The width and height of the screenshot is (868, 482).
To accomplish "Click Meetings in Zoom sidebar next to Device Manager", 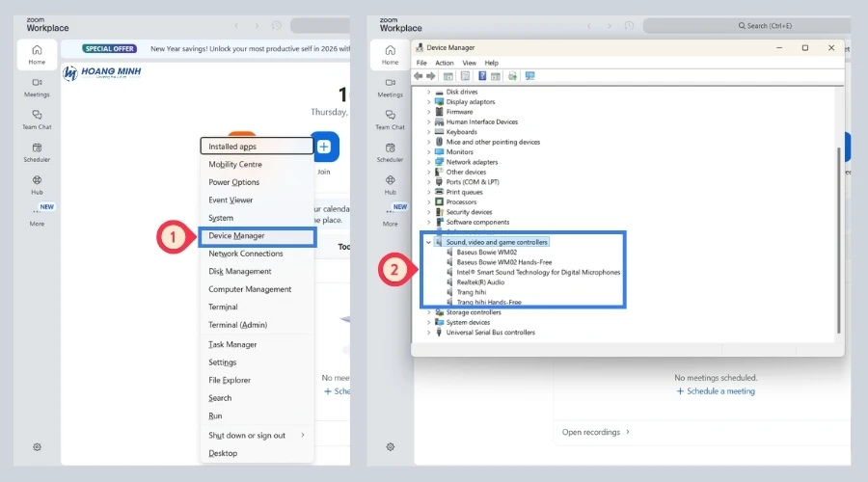I will pos(391,88).
